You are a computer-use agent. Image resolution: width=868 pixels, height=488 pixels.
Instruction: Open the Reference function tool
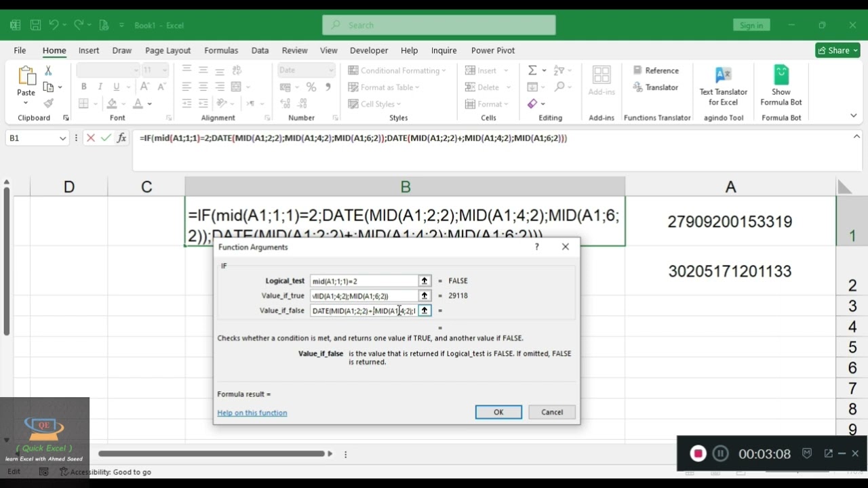coord(656,70)
